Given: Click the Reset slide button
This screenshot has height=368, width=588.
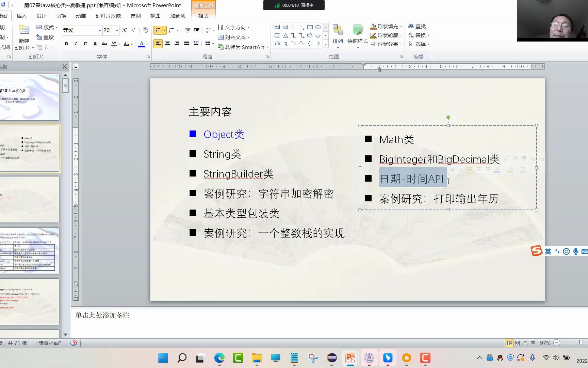Looking at the screenshot, I should click(x=45, y=37).
